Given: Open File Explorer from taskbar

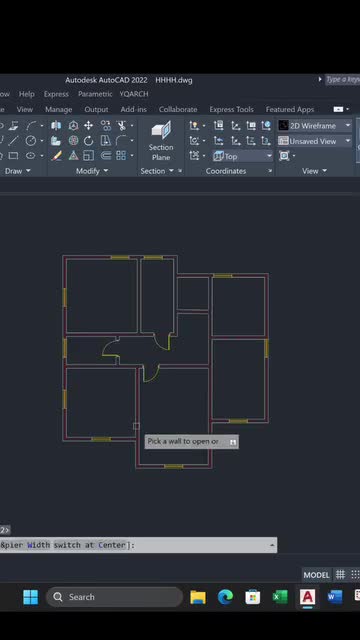Looking at the screenshot, I should [x=198, y=597].
